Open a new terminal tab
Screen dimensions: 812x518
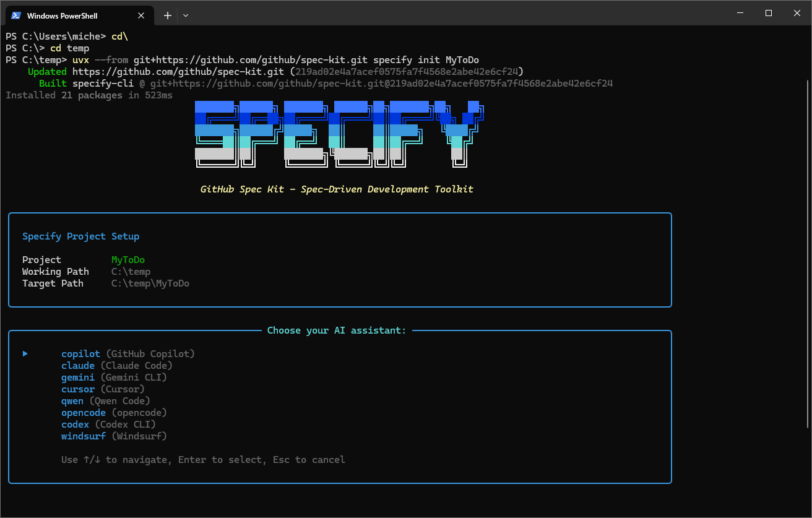pos(167,15)
